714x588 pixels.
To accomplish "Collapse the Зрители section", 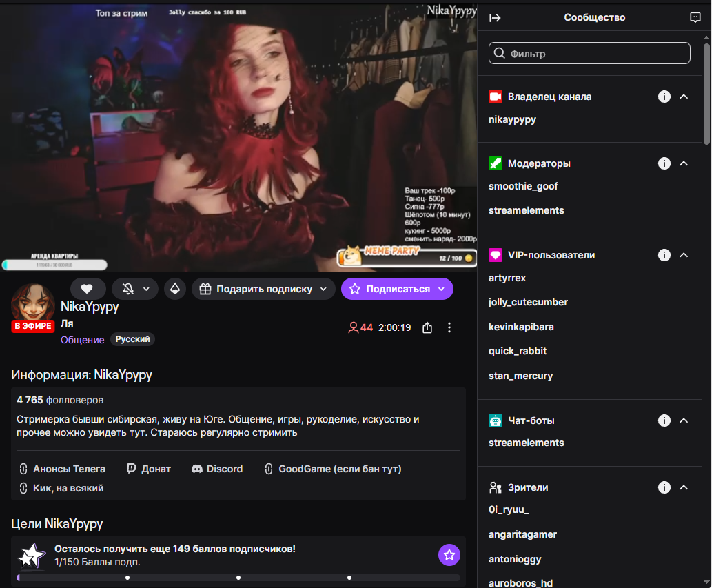I will point(684,487).
